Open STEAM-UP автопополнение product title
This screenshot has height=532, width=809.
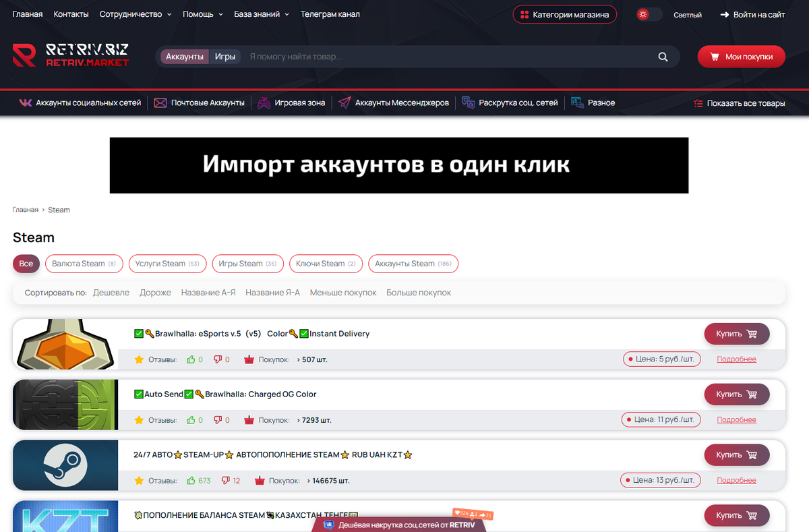click(x=273, y=455)
